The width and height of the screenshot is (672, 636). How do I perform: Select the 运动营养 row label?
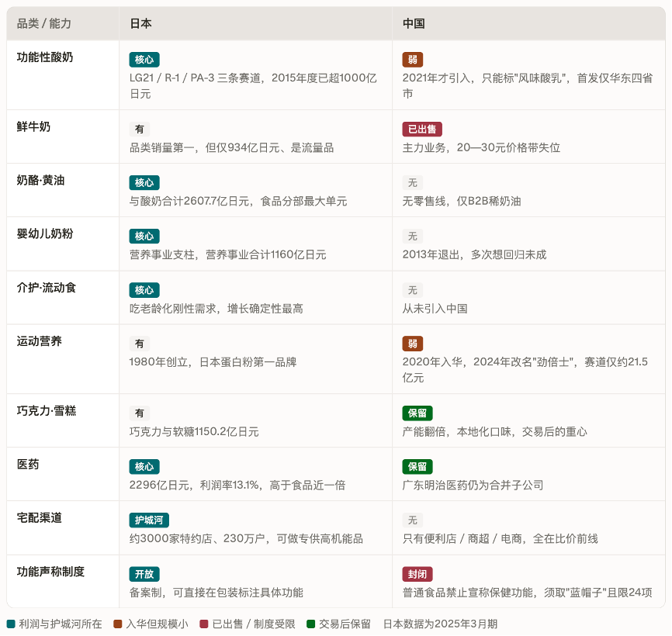click(x=40, y=341)
